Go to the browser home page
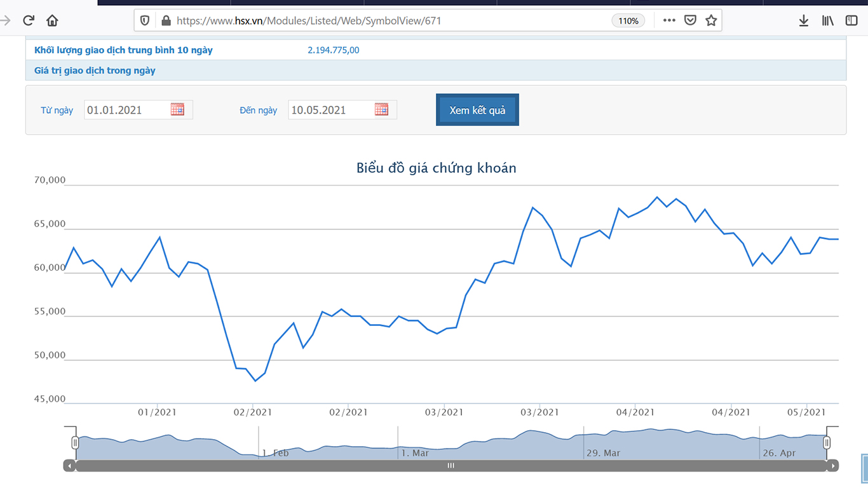This screenshot has width=868, height=488. coord(52,20)
